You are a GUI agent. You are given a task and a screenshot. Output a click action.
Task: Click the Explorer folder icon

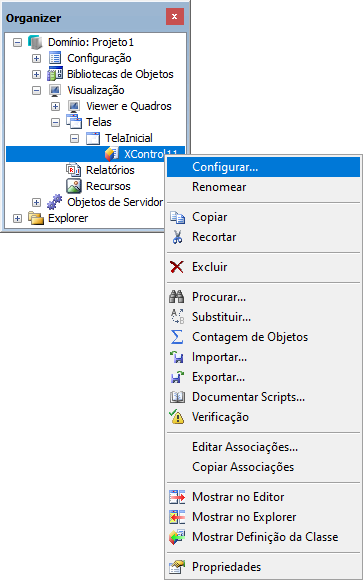(x=36, y=218)
